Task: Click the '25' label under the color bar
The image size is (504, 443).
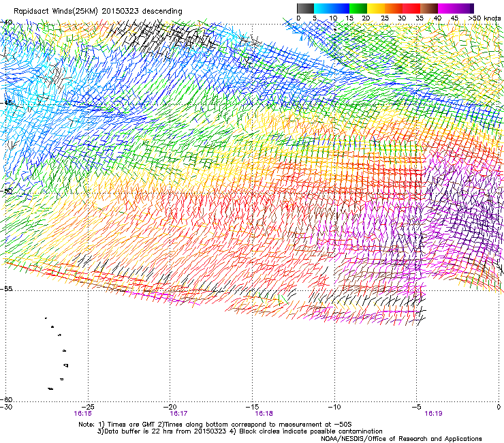Action: [385, 18]
